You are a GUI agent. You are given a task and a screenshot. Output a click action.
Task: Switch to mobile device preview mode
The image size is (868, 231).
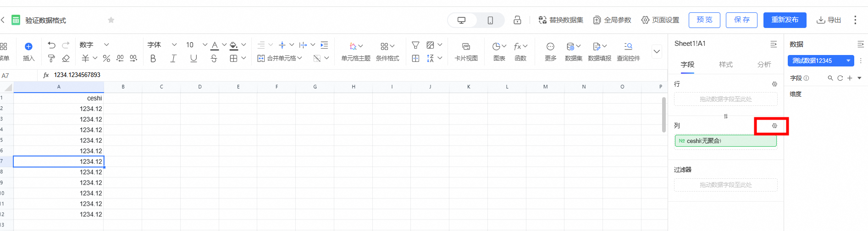coord(490,20)
